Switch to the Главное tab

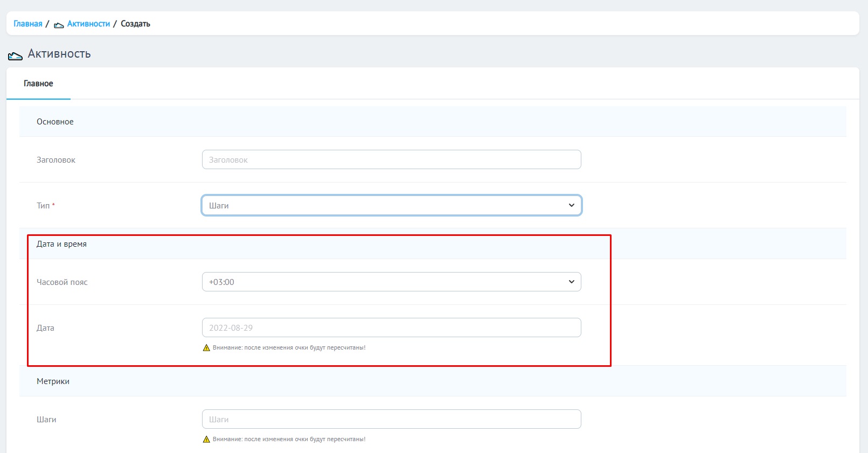click(38, 83)
